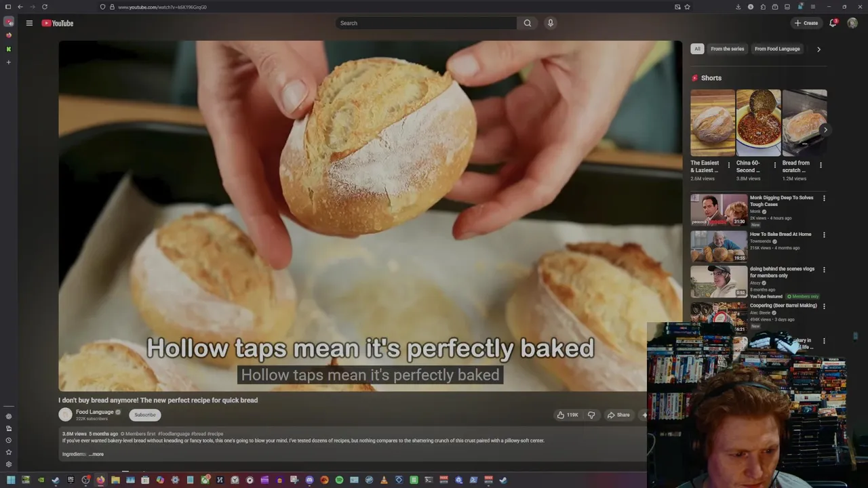
Task: Open Discord from the taskbar
Action: click(309, 480)
